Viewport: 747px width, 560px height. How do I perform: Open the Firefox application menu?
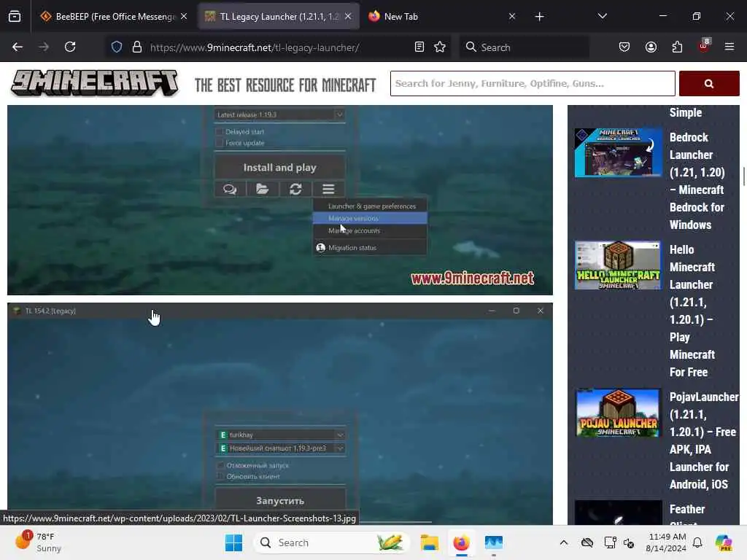[x=729, y=47]
